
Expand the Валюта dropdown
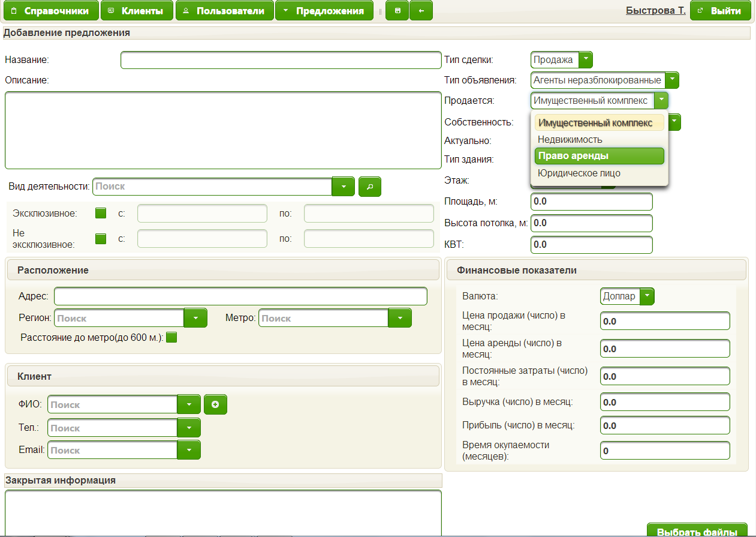[x=647, y=296]
